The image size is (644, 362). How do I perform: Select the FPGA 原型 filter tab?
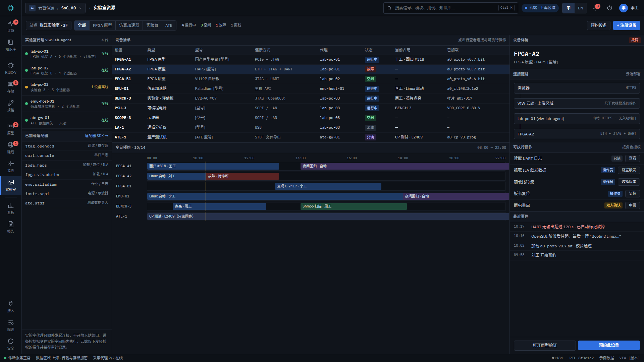(102, 25)
